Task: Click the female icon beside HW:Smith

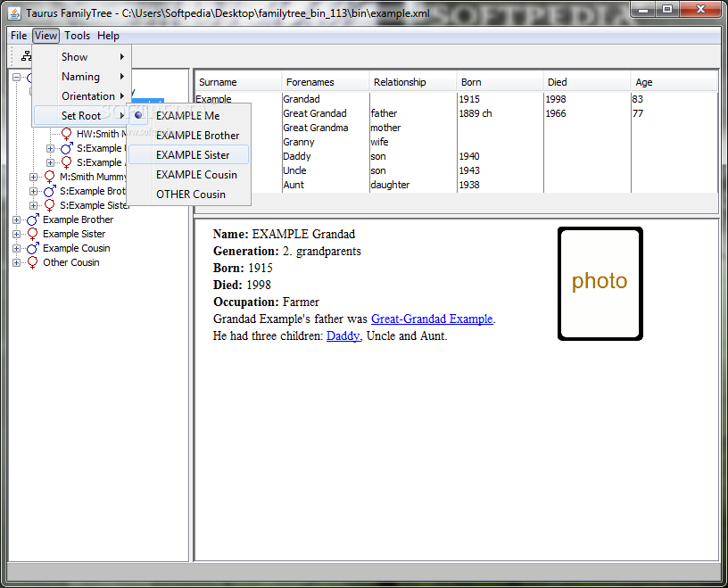Action: coord(66,134)
